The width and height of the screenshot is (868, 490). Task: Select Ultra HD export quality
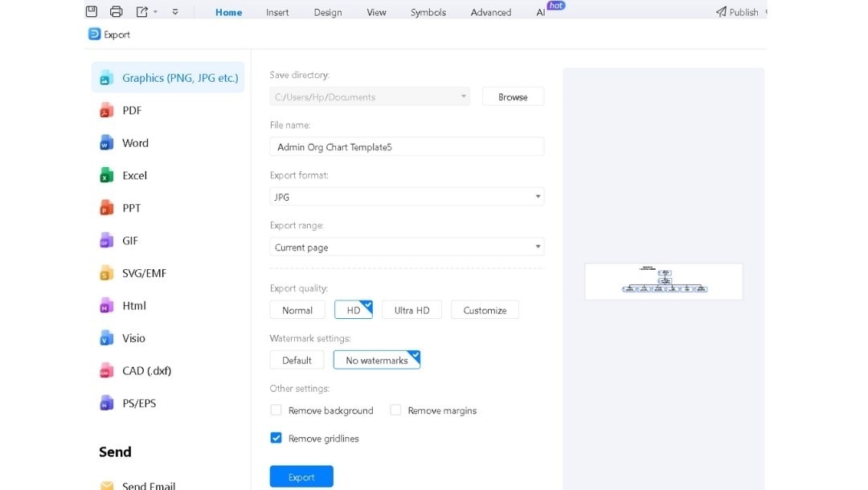point(411,309)
